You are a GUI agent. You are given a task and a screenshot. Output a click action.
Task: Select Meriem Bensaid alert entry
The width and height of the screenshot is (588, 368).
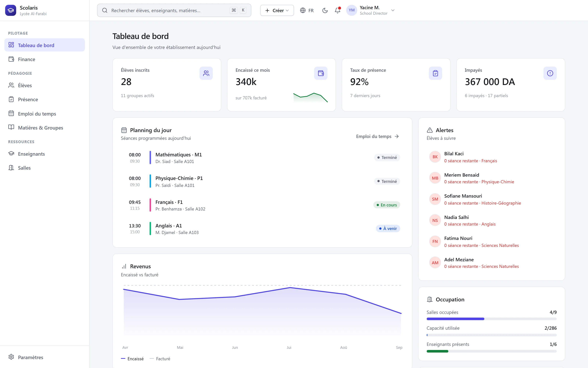coord(491,178)
